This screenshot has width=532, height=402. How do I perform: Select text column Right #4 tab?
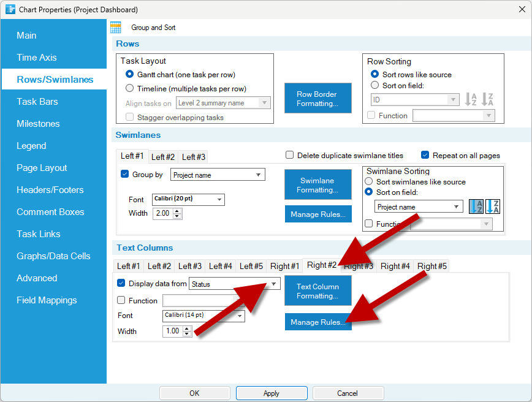(395, 266)
